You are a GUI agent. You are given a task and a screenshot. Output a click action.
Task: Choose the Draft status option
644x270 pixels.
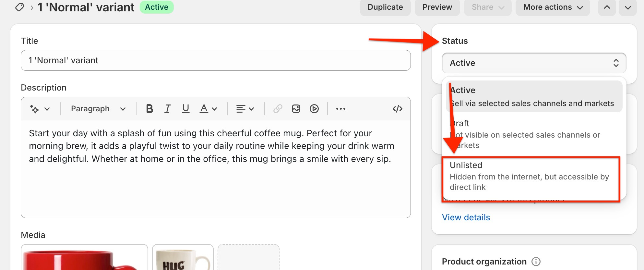pyautogui.click(x=534, y=134)
